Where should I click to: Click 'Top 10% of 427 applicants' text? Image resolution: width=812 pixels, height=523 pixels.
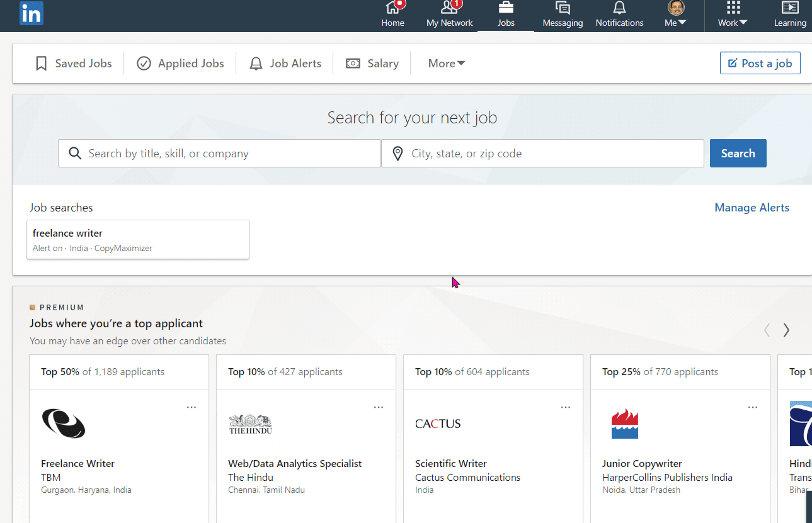(x=285, y=372)
